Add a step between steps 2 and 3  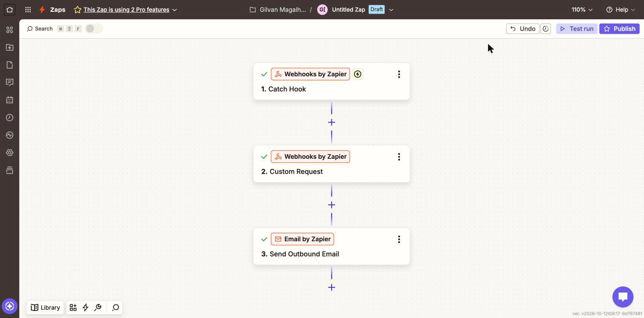(x=332, y=205)
